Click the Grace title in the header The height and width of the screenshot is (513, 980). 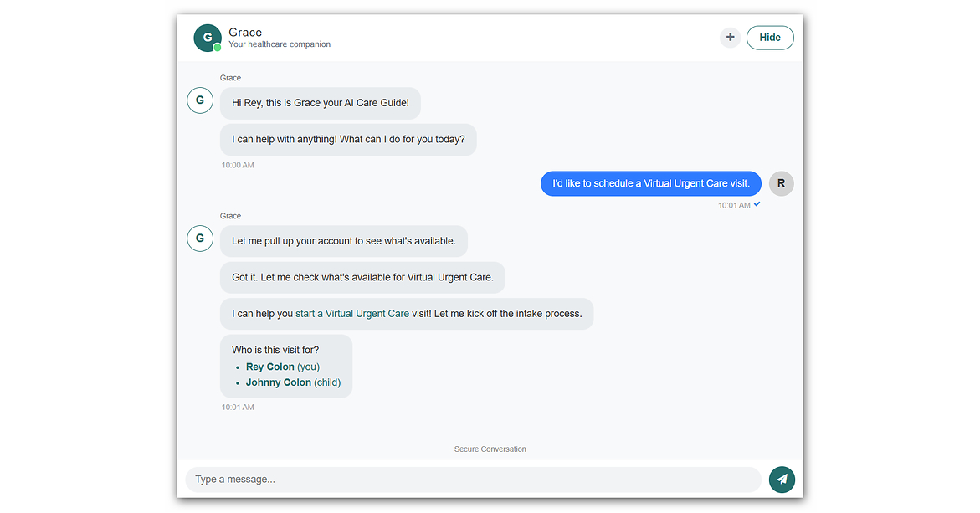tap(245, 33)
